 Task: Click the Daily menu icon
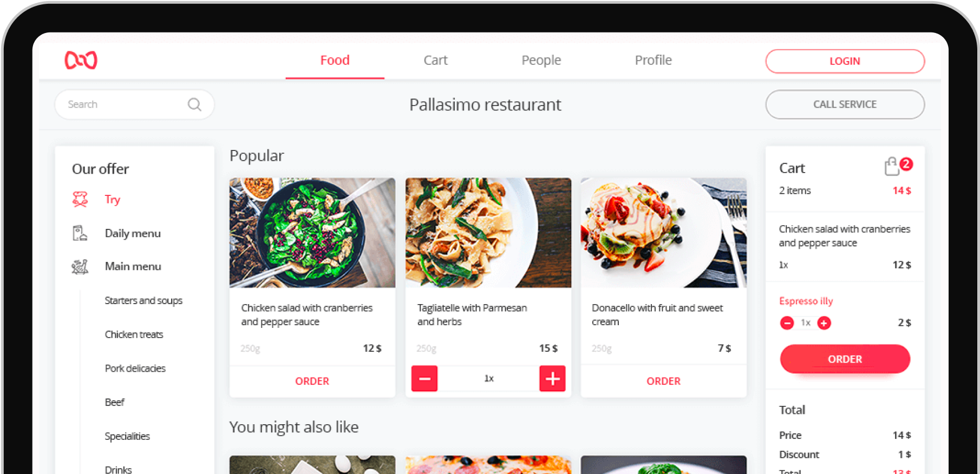point(80,233)
